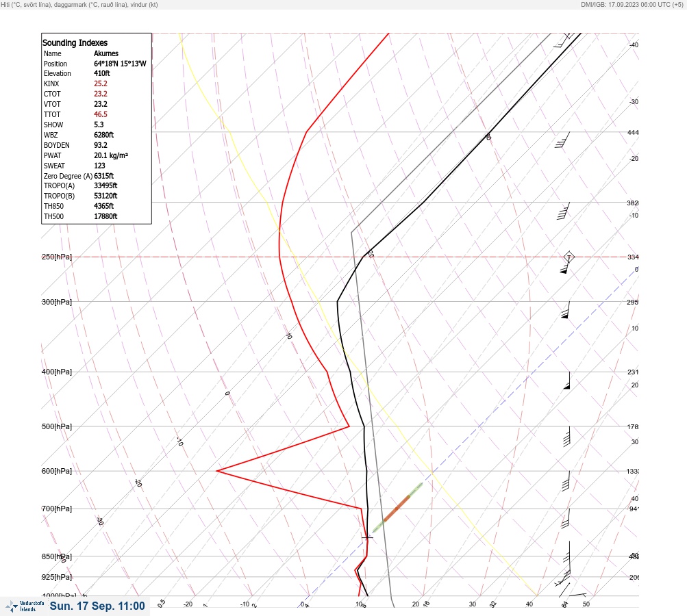Click the VTOT row value 23.2
The image size is (687, 616).
coord(100,104)
